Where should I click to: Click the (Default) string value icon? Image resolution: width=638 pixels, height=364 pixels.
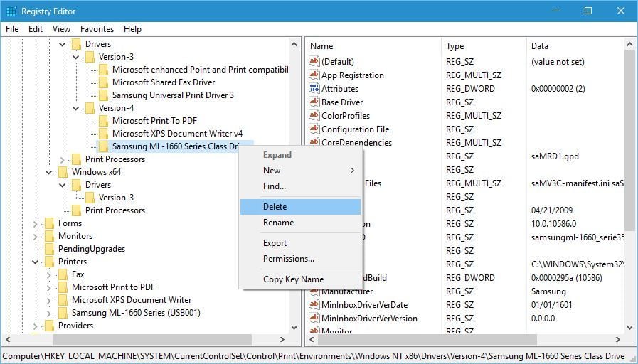(314, 61)
